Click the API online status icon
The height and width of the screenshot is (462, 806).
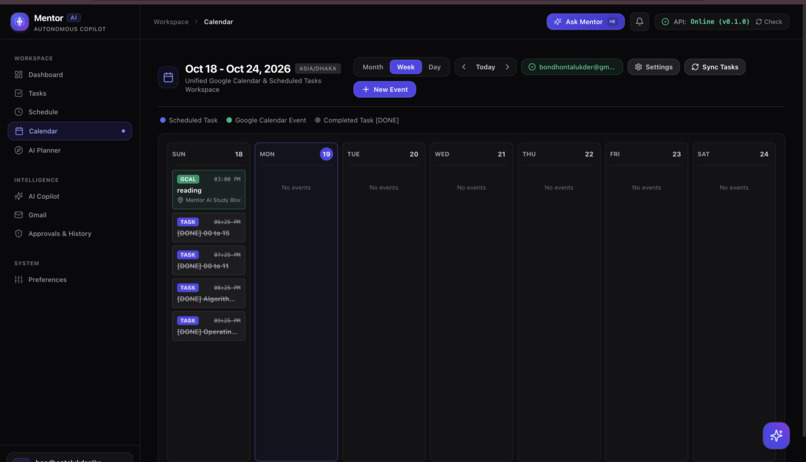[x=665, y=22]
